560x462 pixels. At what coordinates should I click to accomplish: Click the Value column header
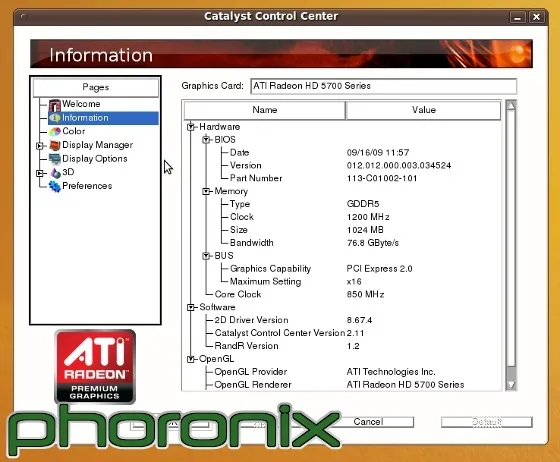[x=423, y=110]
